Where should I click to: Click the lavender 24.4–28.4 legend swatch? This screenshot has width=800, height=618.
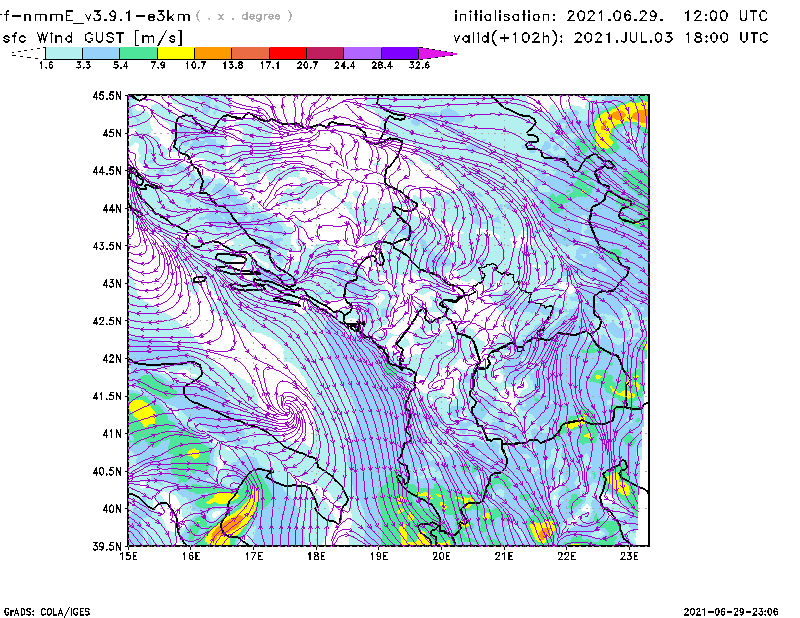click(363, 53)
